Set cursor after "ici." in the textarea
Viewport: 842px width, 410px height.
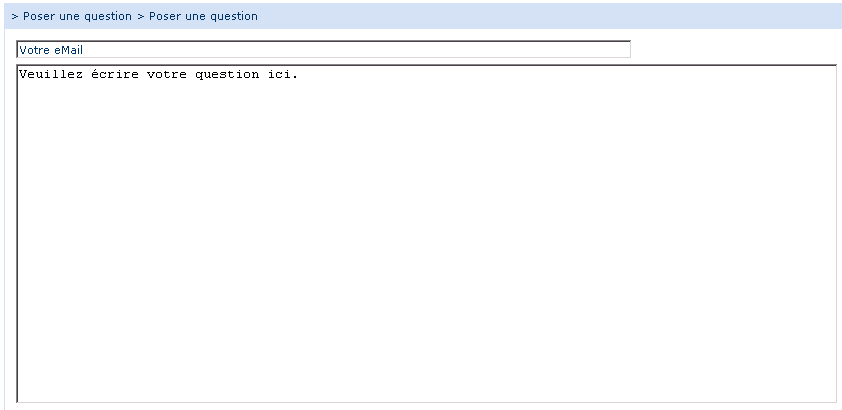point(299,75)
